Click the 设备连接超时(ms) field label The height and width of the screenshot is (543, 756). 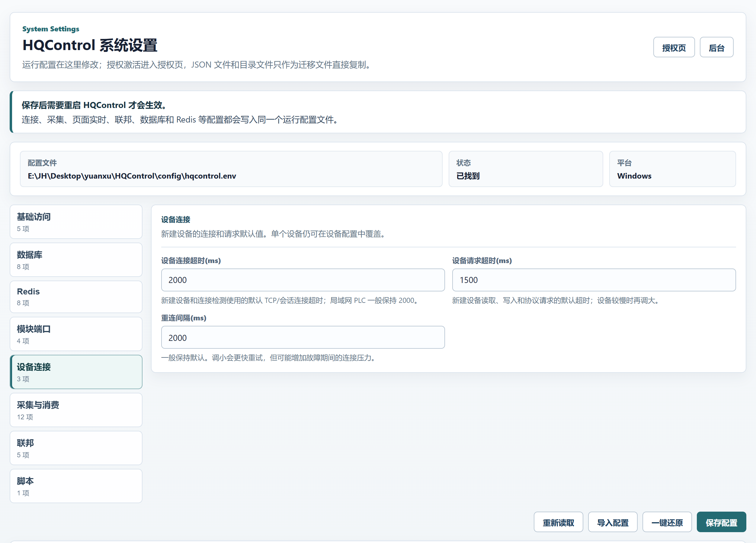click(191, 261)
